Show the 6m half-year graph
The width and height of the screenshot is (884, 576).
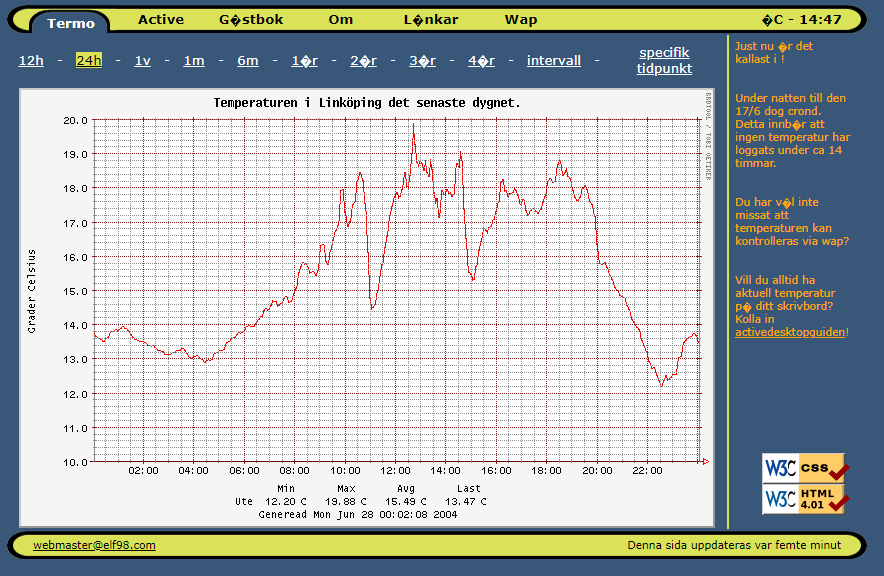tap(247, 61)
